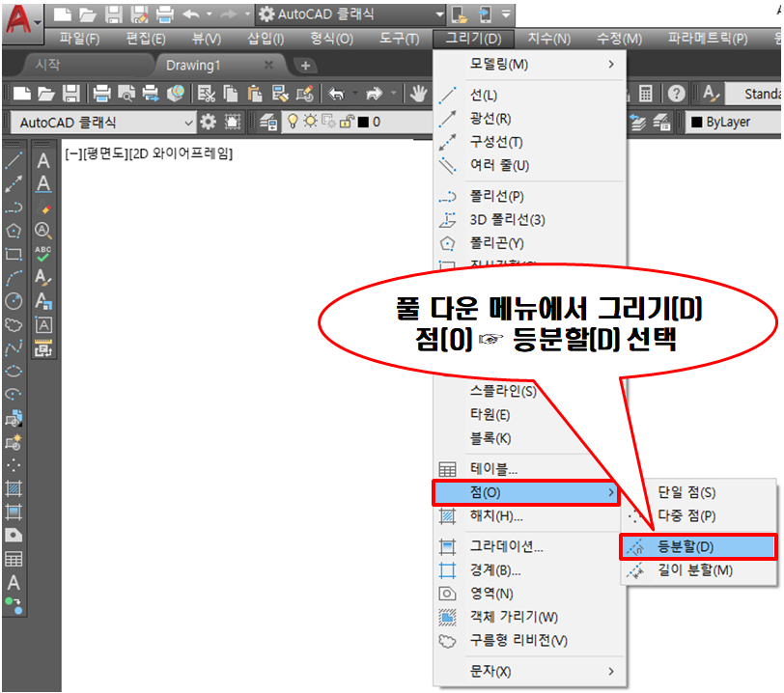This screenshot has height=693, width=784.
Task: Choose 폴리선(P) from draw menu
Action: [x=529, y=196]
